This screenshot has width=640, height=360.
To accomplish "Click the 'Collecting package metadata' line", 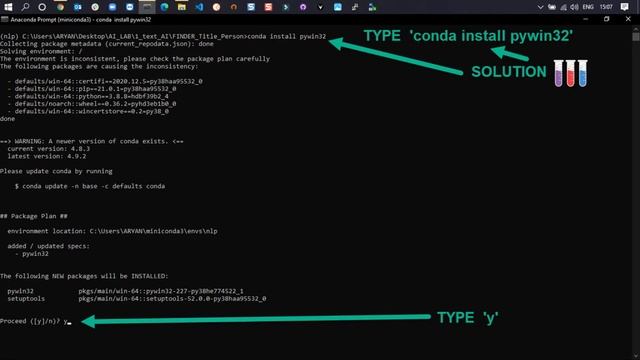I will (107, 44).
